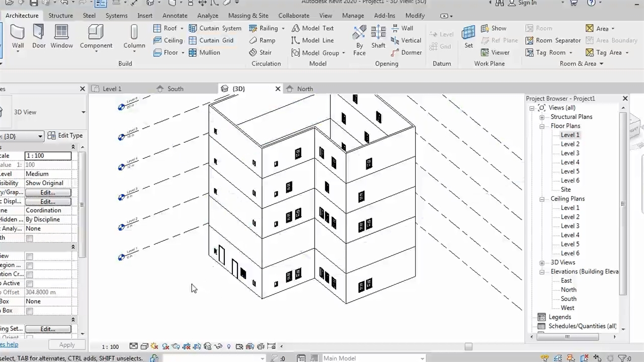Toggle the Crop View checkbox

(x=30, y=256)
